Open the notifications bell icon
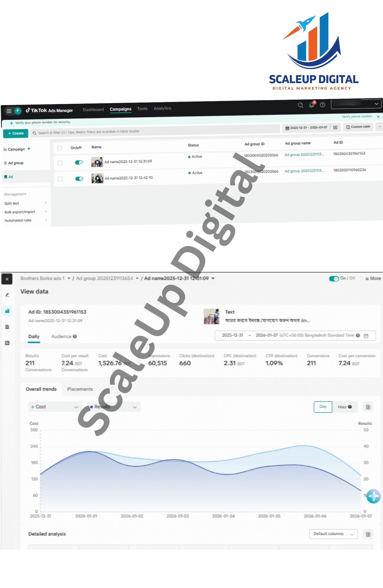Screen dimensions: 383x588 point(312,105)
